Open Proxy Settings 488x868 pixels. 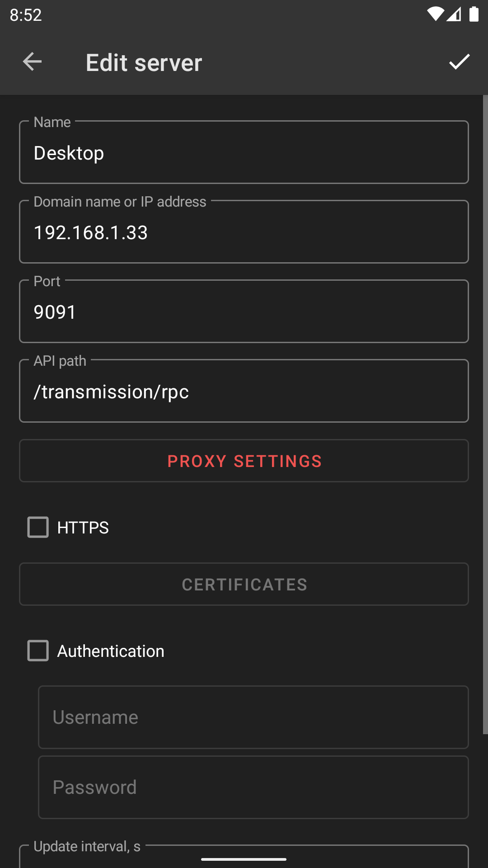tap(244, 461)
